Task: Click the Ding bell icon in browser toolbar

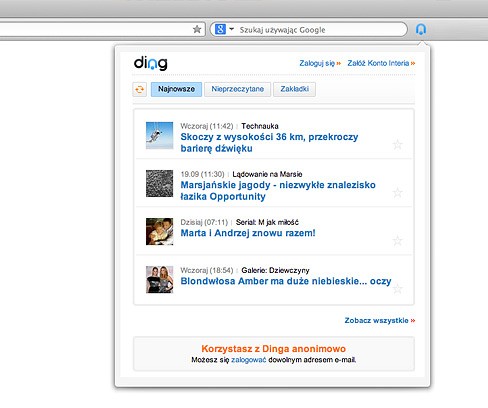Action: pos(421,29)
